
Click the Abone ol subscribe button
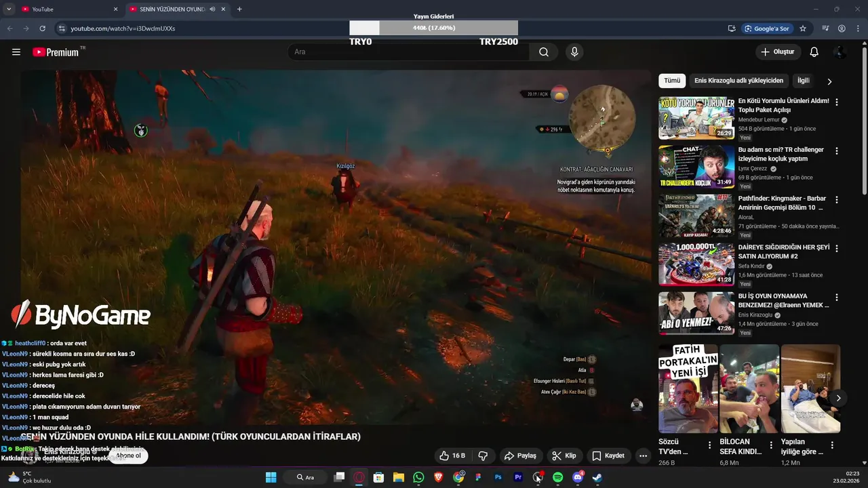128,456
